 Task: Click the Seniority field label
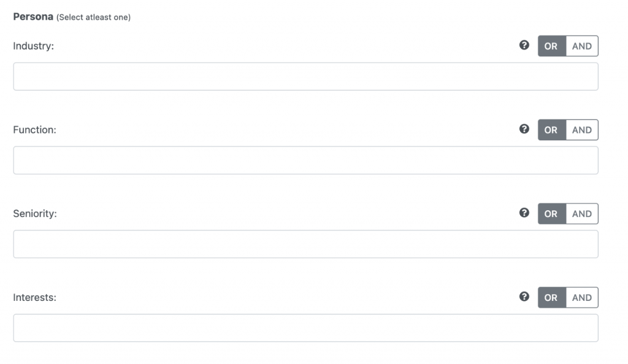point(35,214)
